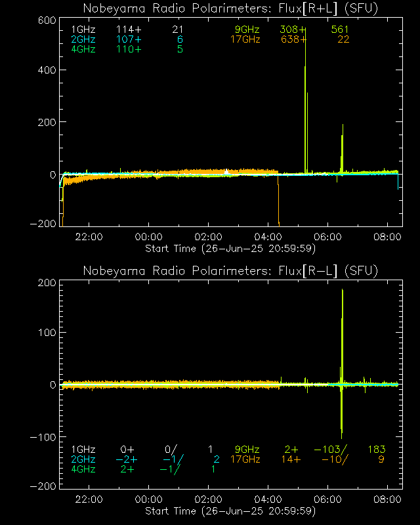Image resolution: width=420 pixels, height=525 pixels.
Task: Click the -2+ value next to bottom 2GHz
Action: [x=126, y=459]
